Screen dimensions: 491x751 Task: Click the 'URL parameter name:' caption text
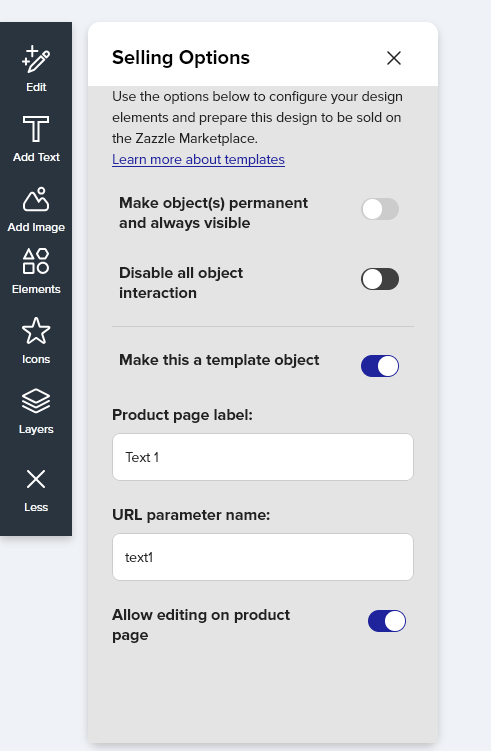point(191,515)
